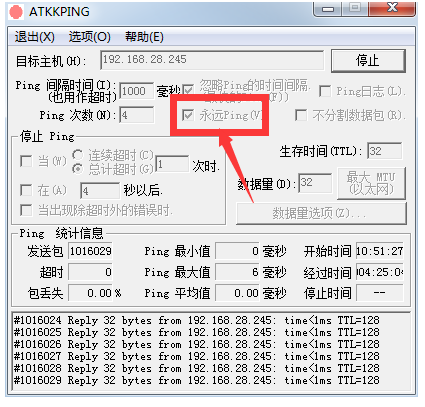This screenshot has width=425, height=407.
Task: Open the 选项(O) menu
Action: (90, 37)
